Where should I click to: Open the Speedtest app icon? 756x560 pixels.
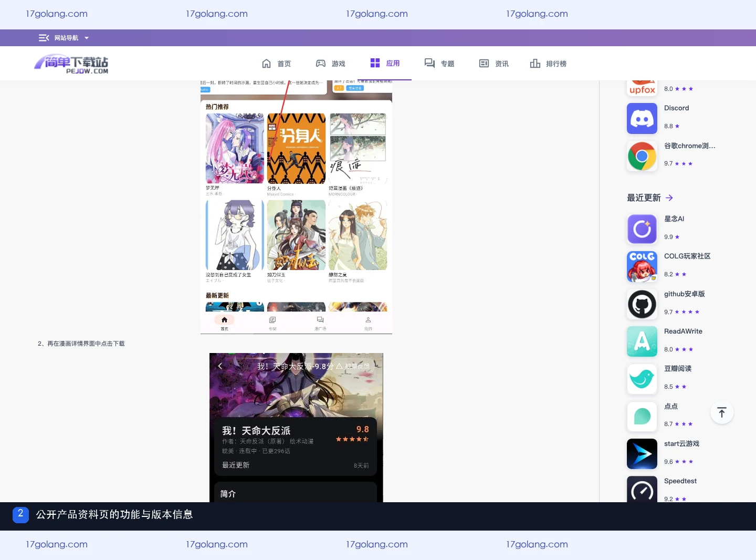(642, 489)
